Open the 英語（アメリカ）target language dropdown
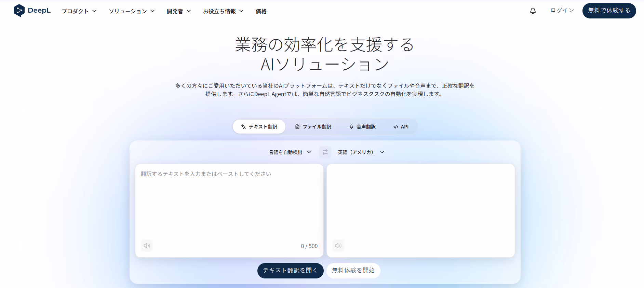This screenshot has width=644, height=288. tap(361, 152)
